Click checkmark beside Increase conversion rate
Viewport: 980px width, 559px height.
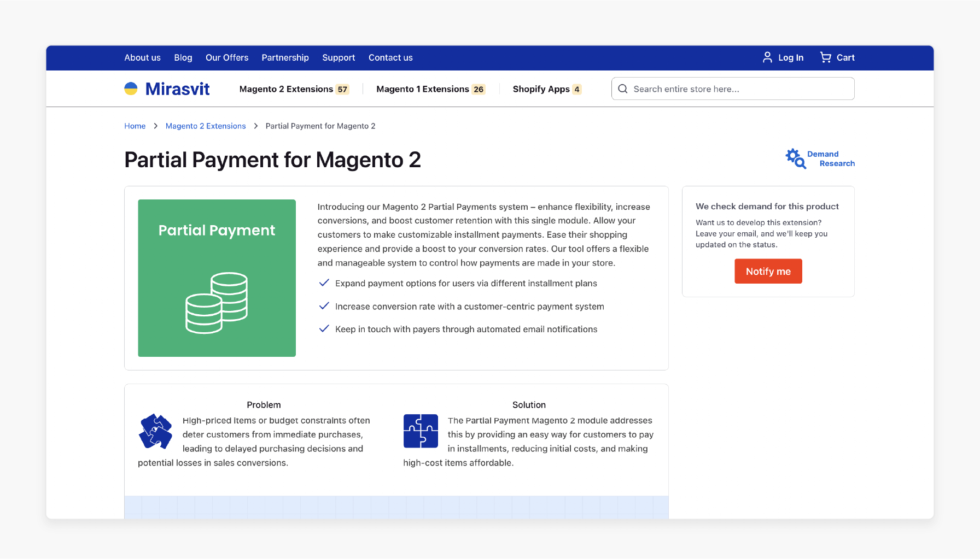(324, 306)
